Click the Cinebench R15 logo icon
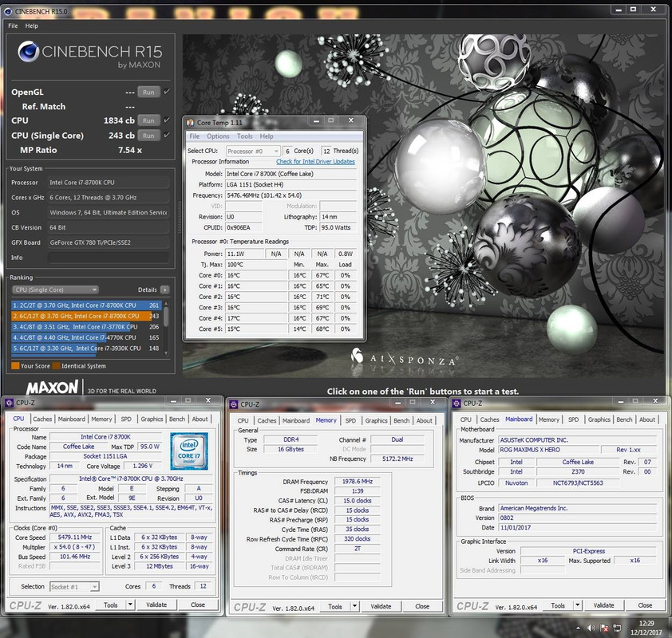 tap(28, 52)
